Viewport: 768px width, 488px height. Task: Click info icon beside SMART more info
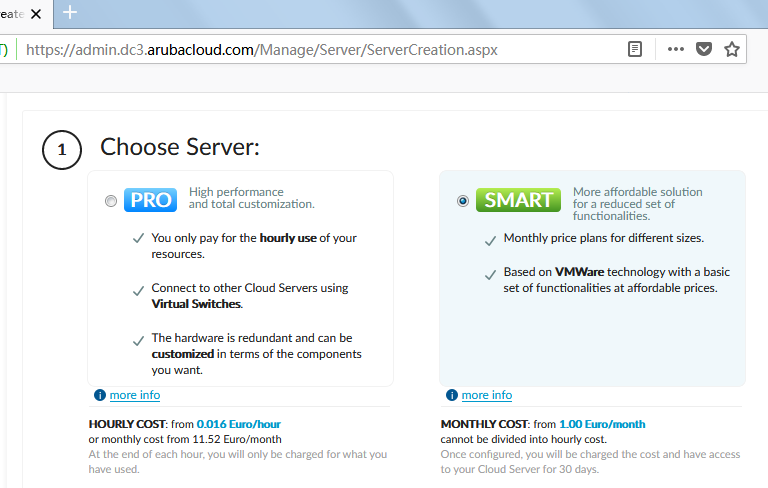tap(452, 395)
